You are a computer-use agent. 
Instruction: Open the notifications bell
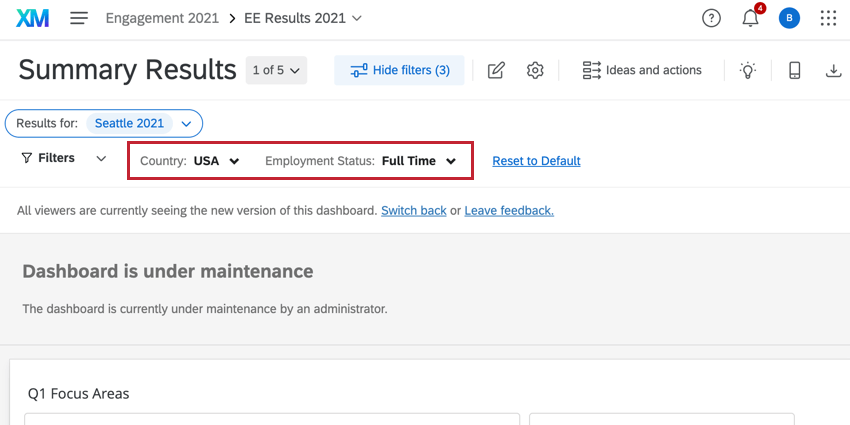coord(750,18)
